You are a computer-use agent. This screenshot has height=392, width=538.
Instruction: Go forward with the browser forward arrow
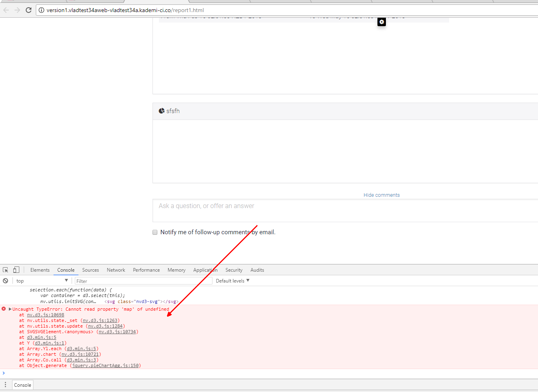[x=17, y=10]
